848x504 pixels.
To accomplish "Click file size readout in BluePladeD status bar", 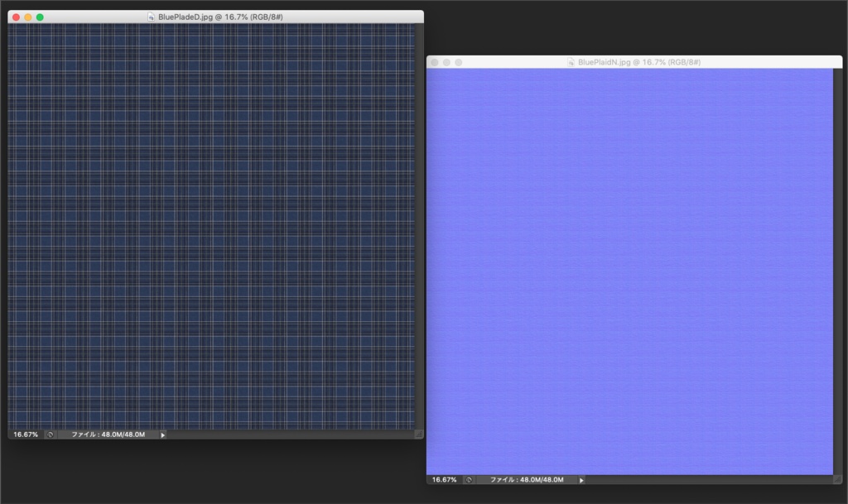I will click(108, 434).
